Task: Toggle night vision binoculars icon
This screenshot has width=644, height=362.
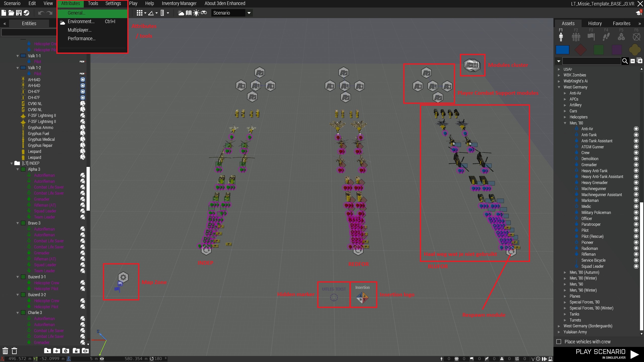Action: 204,13
